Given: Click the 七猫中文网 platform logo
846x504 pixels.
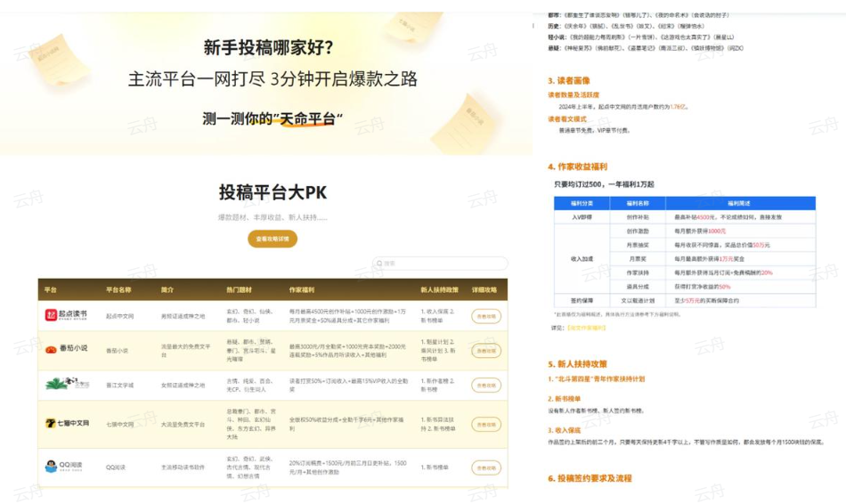Looking at the screenshot, I should coord(67,424).
